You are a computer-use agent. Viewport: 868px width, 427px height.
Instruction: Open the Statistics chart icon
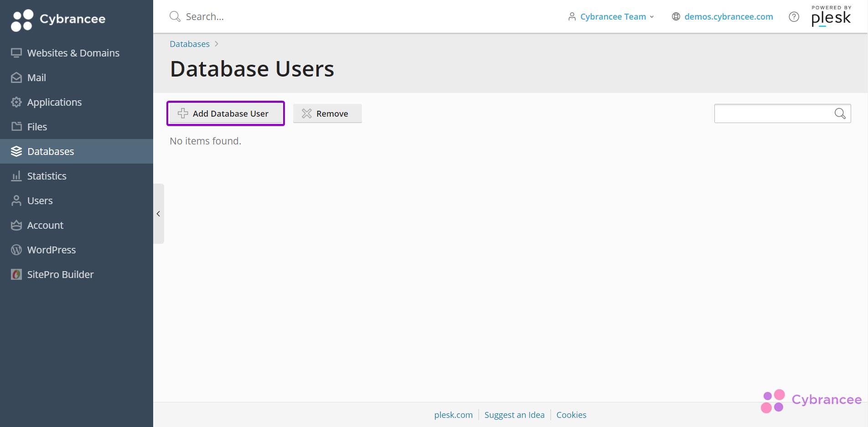(16, 176)
